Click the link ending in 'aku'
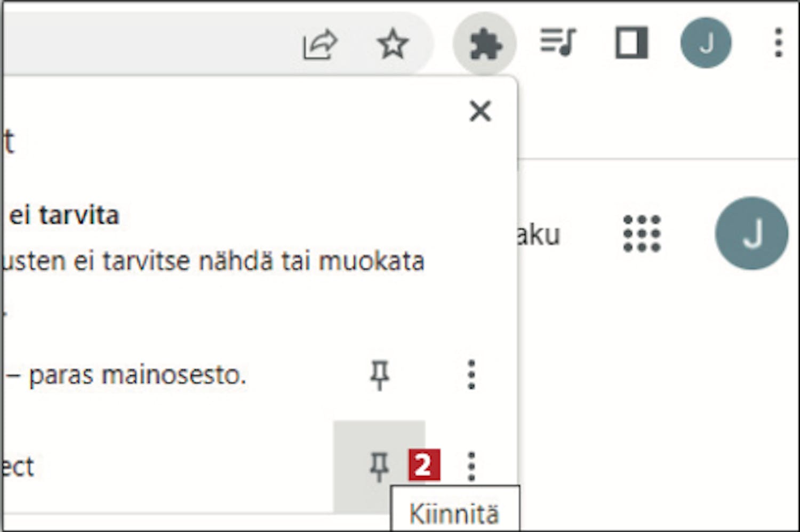Screen dimensions: 800x532 click(539, 235)
